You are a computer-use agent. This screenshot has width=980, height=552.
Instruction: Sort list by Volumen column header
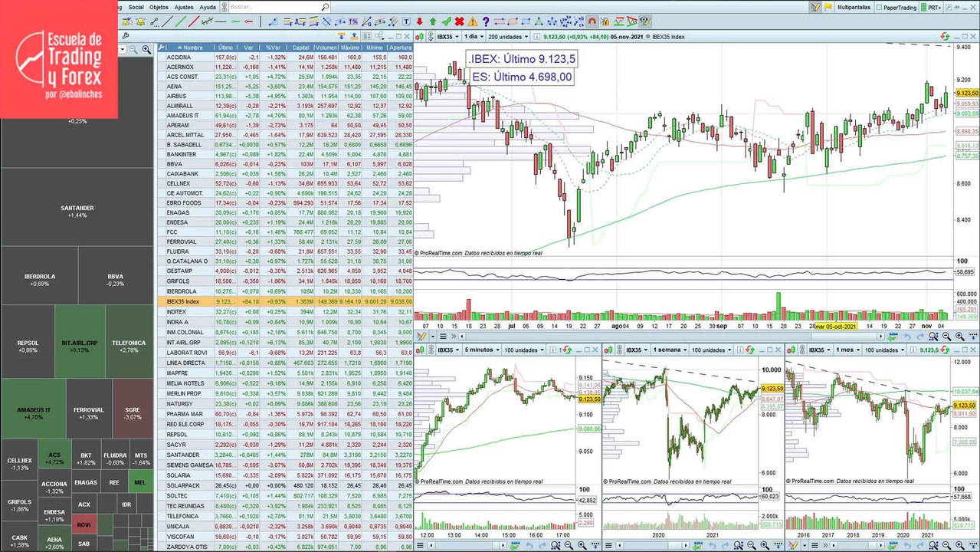coord(328,47)
